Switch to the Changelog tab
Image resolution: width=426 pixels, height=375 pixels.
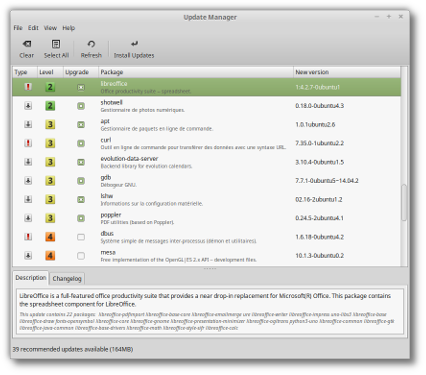pyautogui.click(x=67, y=278)
